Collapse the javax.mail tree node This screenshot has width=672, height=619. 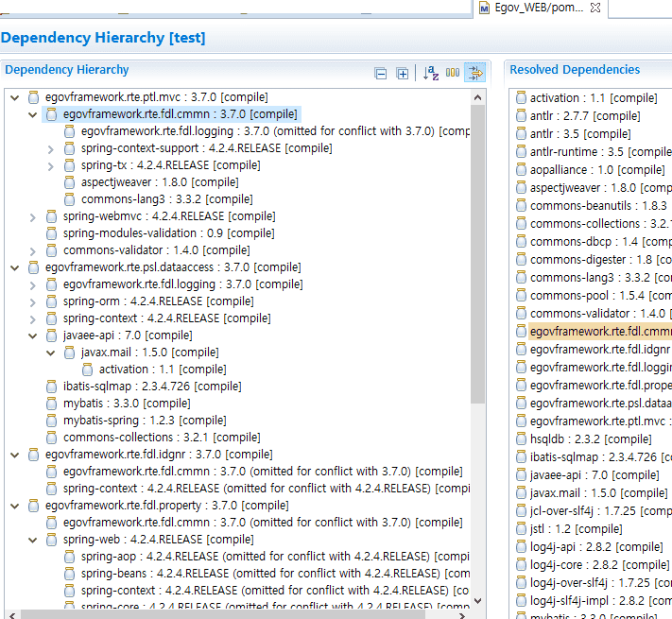[51, 352]
